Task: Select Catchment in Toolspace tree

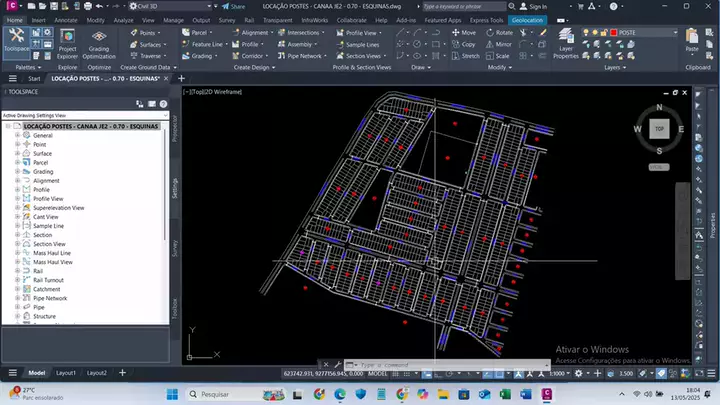Action: 46,289
